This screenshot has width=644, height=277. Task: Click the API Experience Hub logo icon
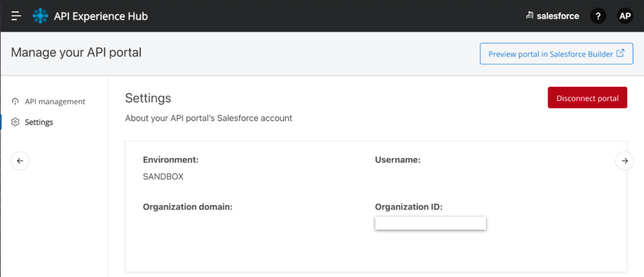(x=40, y=16)
